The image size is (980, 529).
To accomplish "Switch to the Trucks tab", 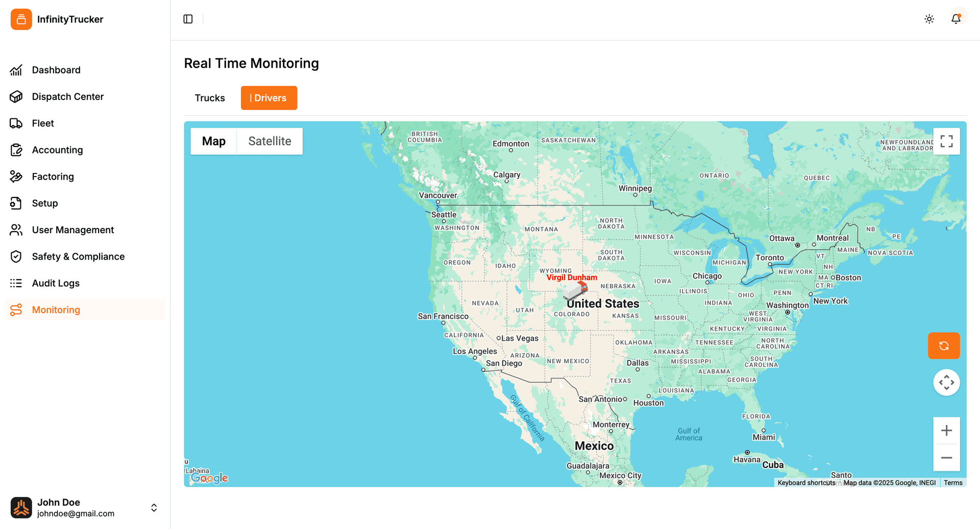I will coord(210,98).
